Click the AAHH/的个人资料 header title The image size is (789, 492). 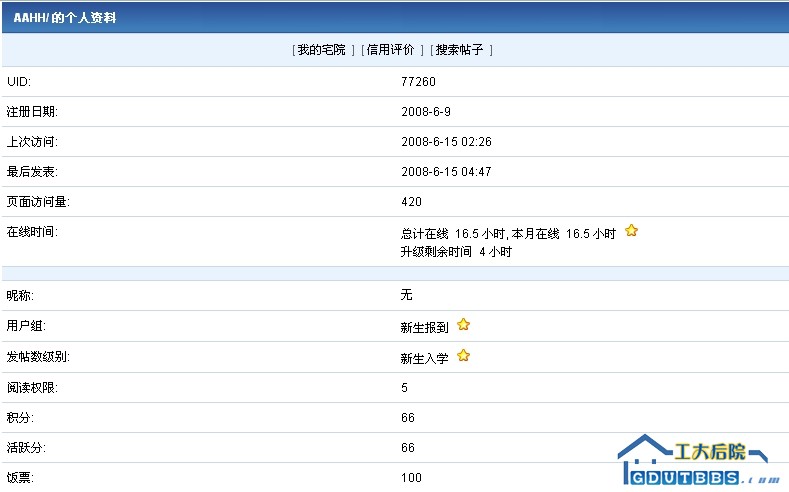pos(64,18)
